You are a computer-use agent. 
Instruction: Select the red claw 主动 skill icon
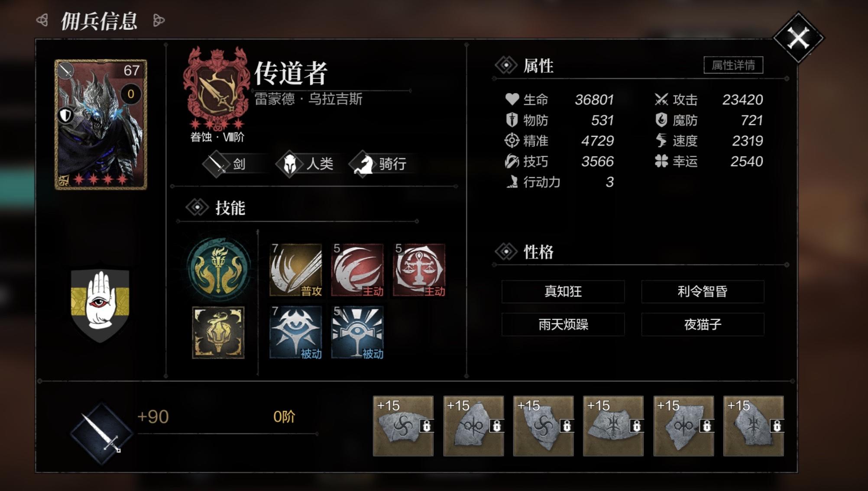click(x=357, y=270)
